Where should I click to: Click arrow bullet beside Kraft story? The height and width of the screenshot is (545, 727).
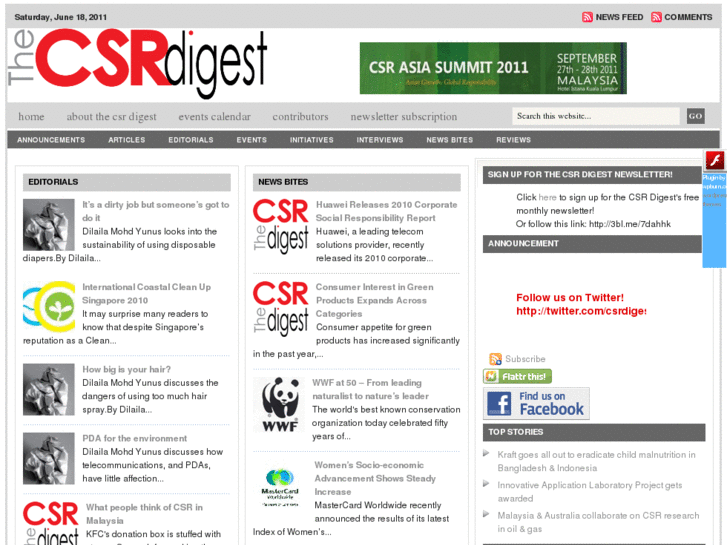click(x=486, y=454)
